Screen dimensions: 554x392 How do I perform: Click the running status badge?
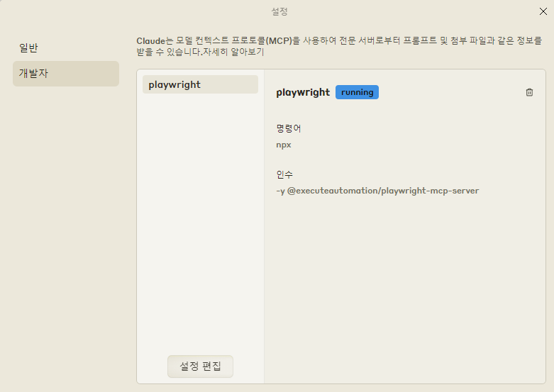(x=357, y=92)
